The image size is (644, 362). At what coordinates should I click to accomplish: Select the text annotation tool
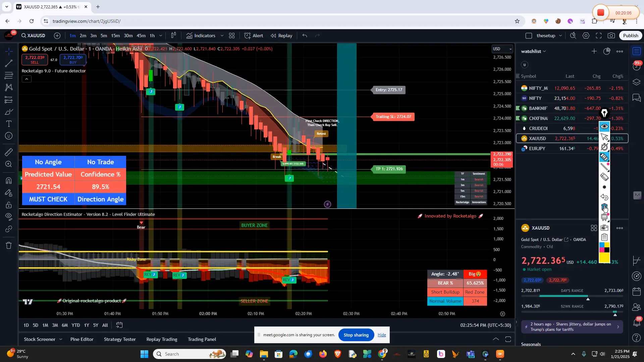tap(9, 124)
